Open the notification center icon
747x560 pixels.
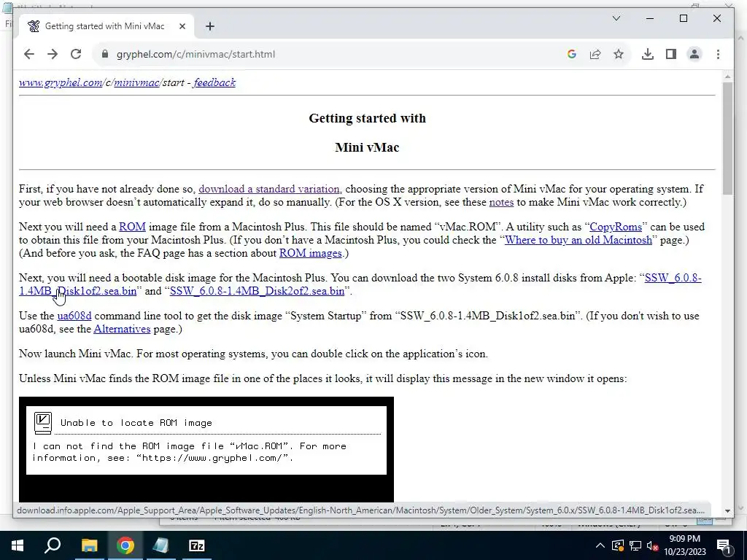coord(724,545)
